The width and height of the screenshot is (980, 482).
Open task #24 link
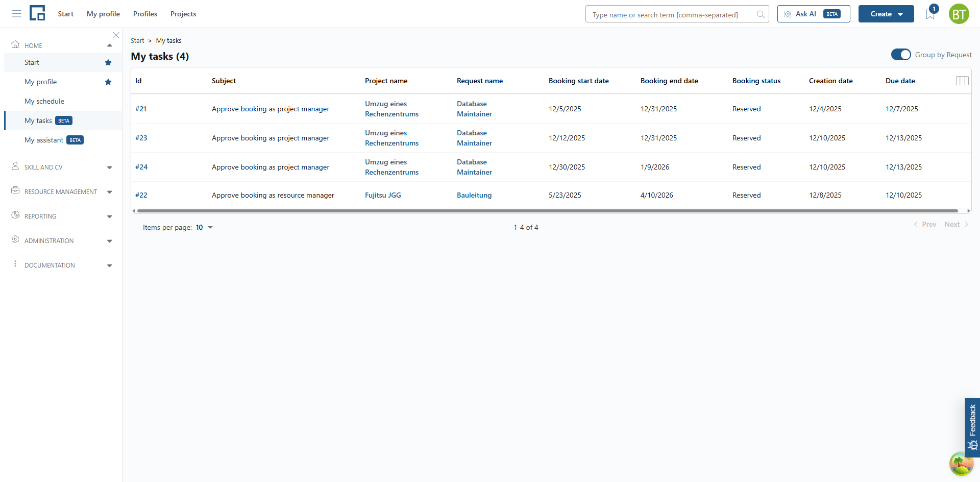(141, 167)
